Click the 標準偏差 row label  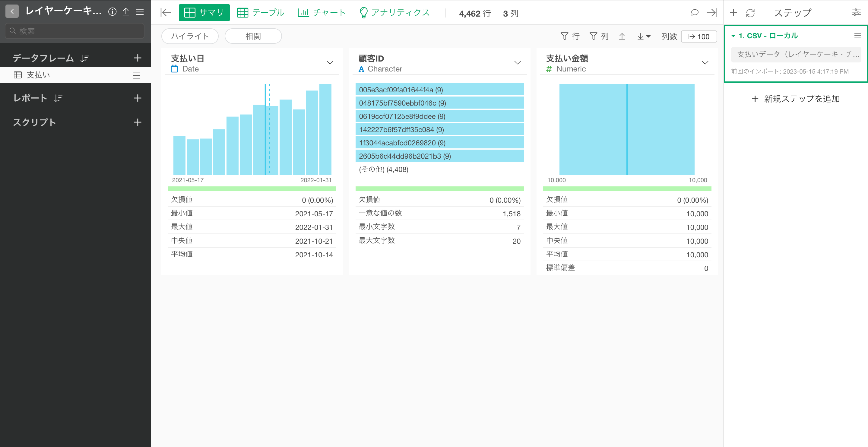pos(560,268)
